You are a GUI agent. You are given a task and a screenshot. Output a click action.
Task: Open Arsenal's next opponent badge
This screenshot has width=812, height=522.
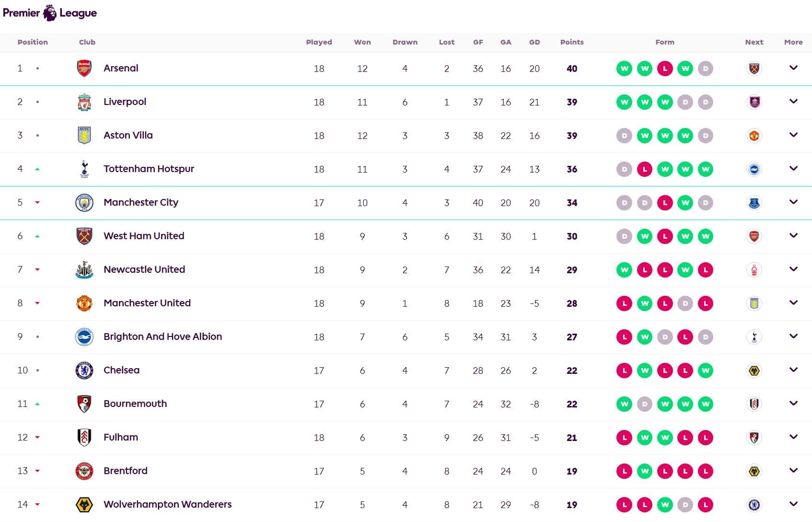754,69
